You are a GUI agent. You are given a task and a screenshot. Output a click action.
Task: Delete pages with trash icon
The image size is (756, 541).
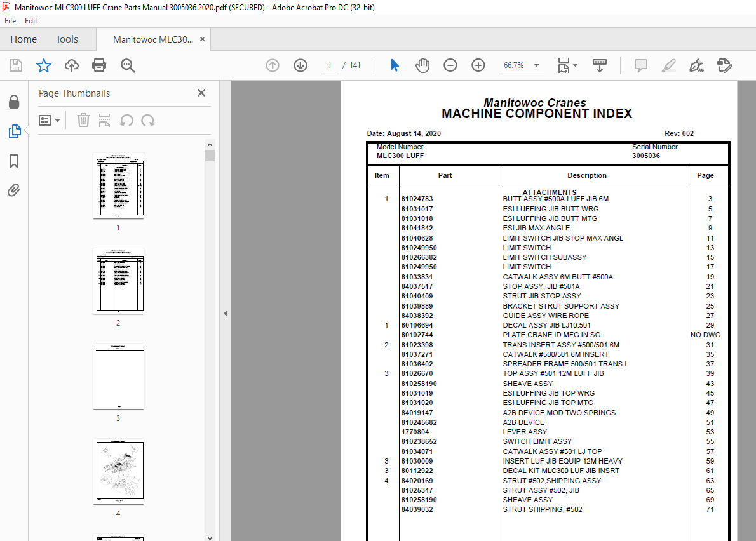[83, 120]
